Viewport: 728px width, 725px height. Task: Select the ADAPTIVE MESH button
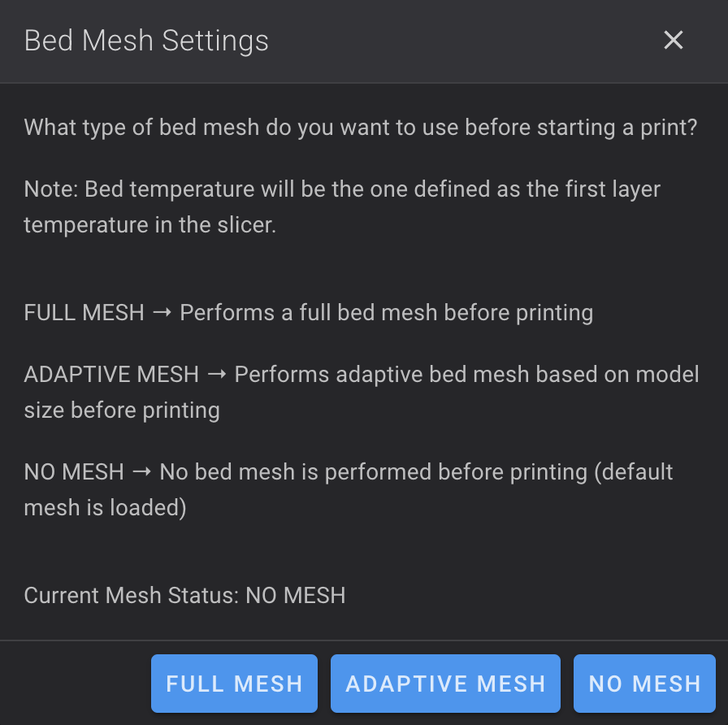pos(445,684)
